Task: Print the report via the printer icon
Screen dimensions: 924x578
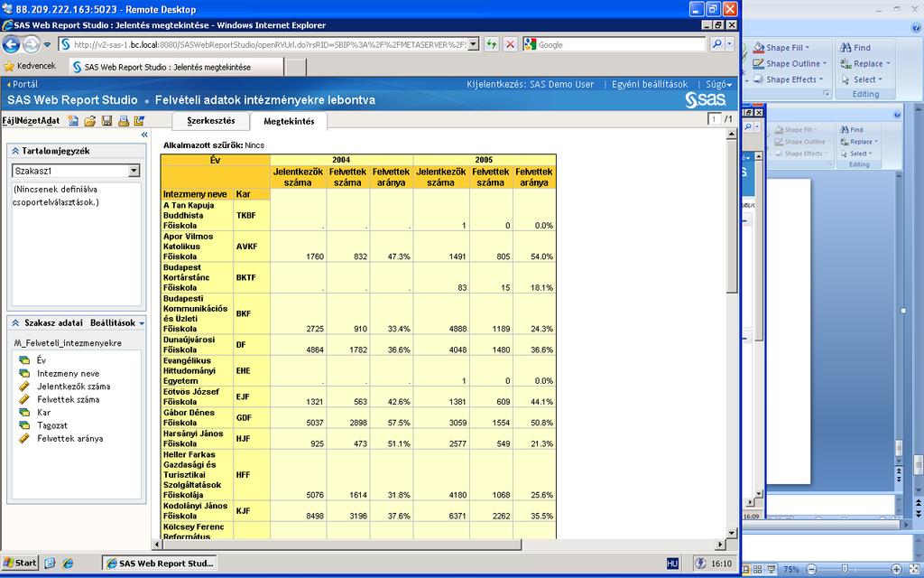Action: (123, 121)
